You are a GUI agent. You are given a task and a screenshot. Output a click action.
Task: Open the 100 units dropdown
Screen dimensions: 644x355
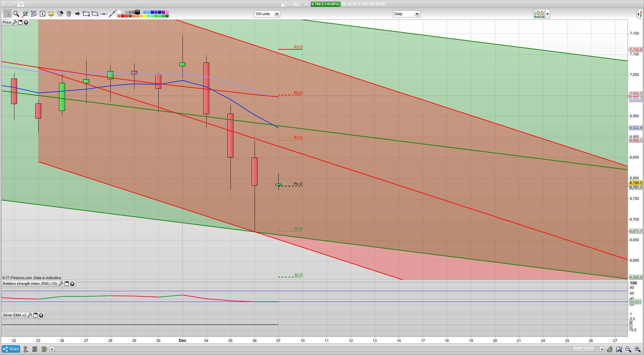(277, 14)
